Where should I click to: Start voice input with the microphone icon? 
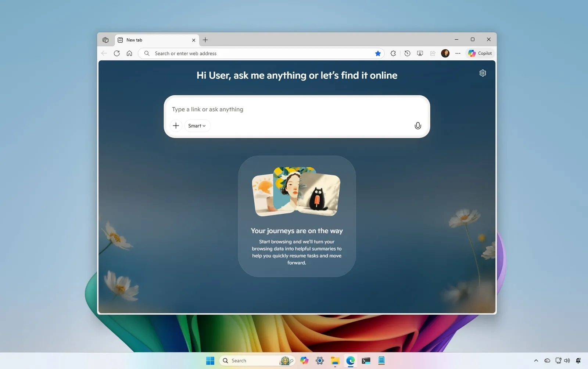[x=417, y=125]
